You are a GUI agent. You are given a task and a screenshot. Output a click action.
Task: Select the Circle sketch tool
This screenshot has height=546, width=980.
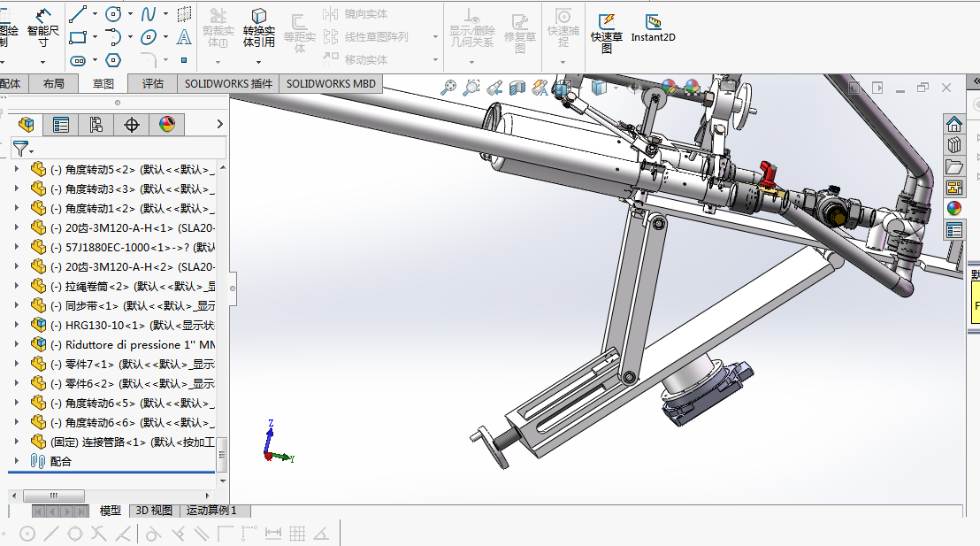click(113, 14)
